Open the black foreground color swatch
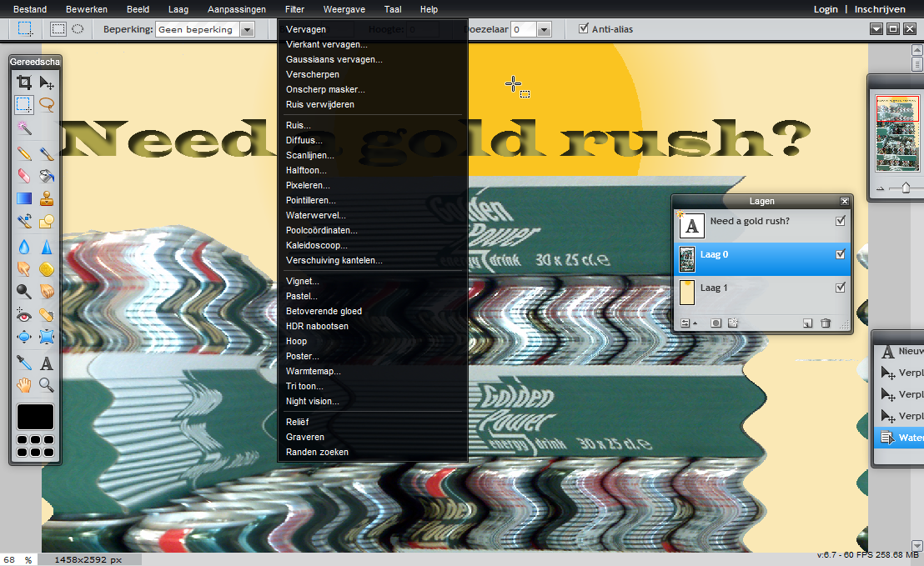The width and height of the screenshot is (924, 566). [35, 416]
